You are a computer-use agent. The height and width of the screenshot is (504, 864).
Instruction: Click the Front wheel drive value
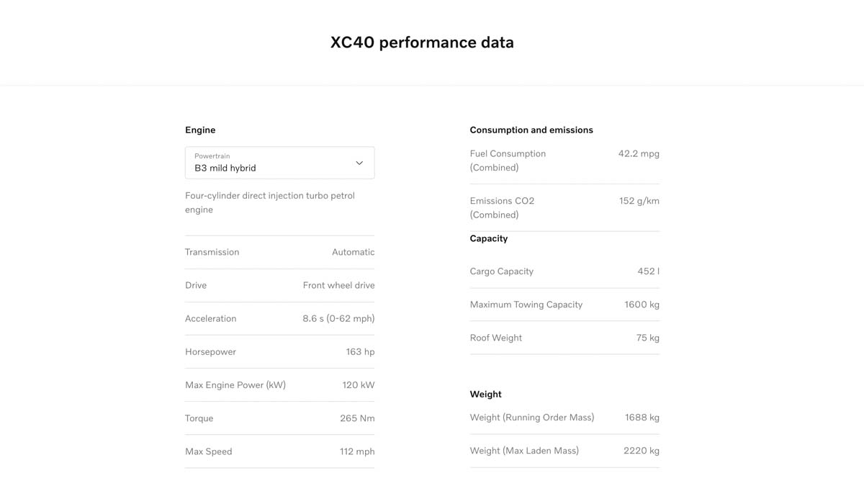coord(338,285)
